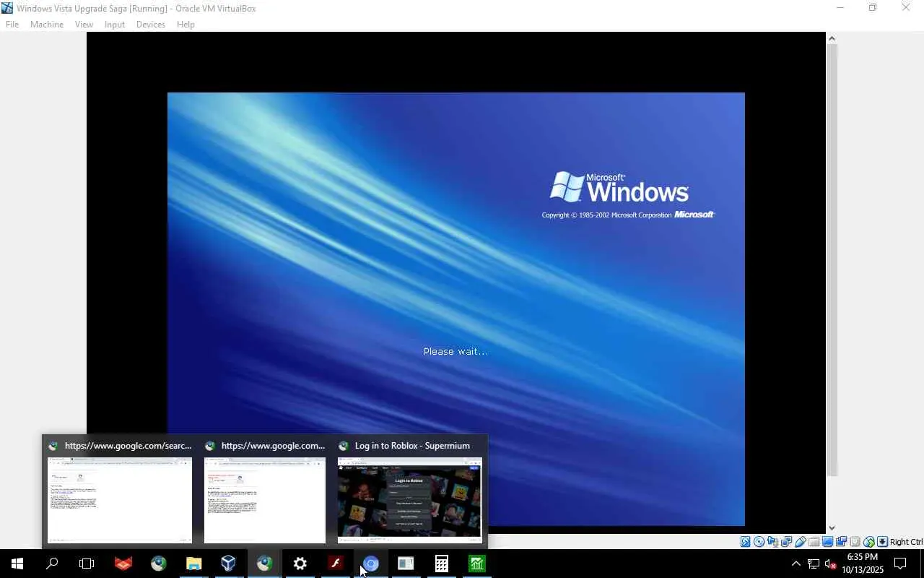This screenshot has height=578, width=924.
Task: Open the Windows Start menu
Action: pos(17,564)
